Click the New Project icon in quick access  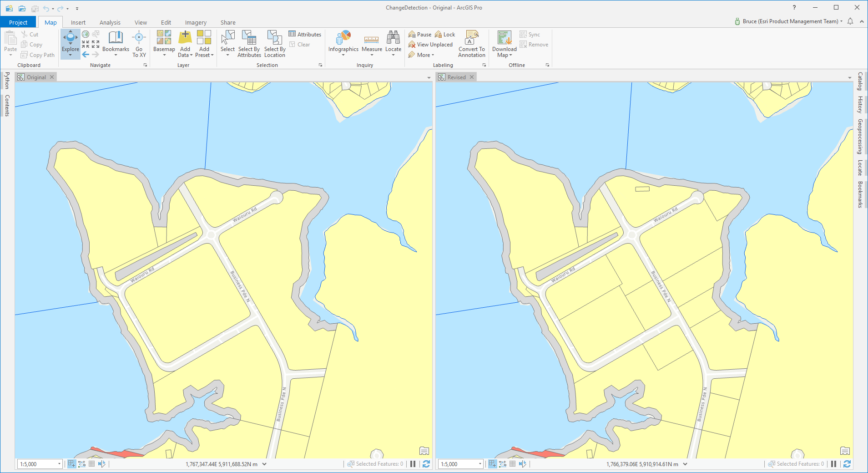(x=9, y=8)
